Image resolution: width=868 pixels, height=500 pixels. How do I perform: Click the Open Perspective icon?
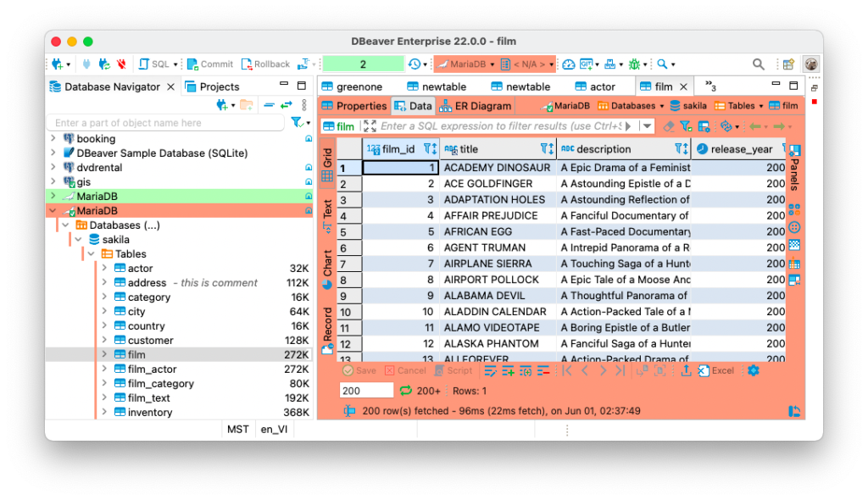tap(789, 64)
